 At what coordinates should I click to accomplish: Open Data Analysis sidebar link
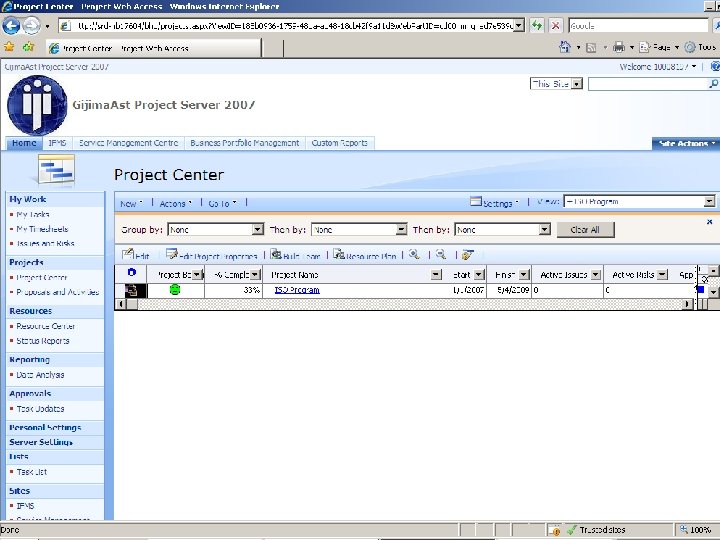pos(40,375)
